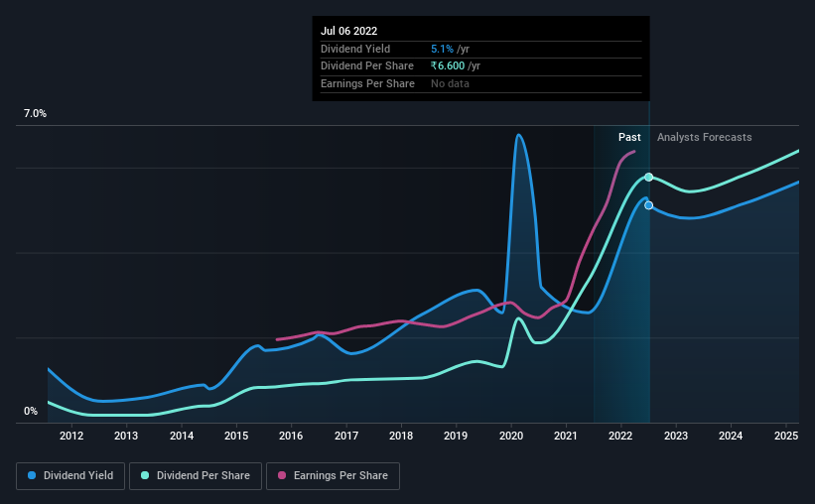Viewport: 815px width, 504px height.
Task: Click the '5.1%' dividend yield value
Action: pyautogui.click(x=443, y=49)
